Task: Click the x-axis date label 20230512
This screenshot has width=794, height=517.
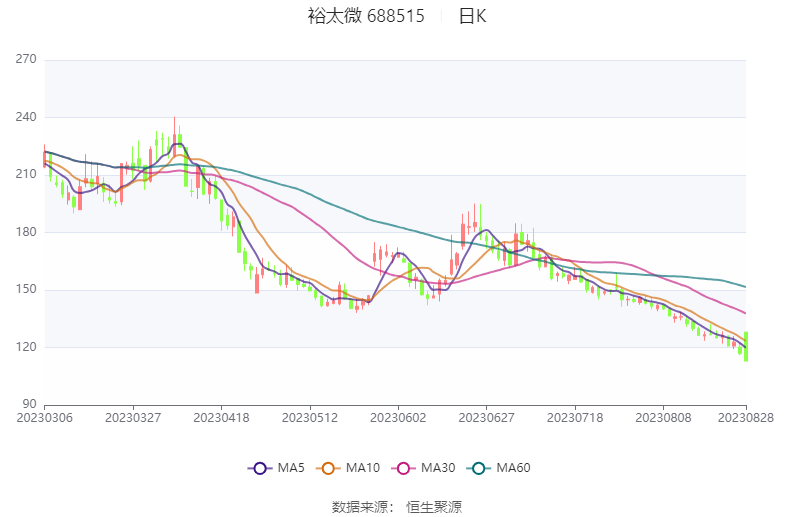Action: pos(309,418)
